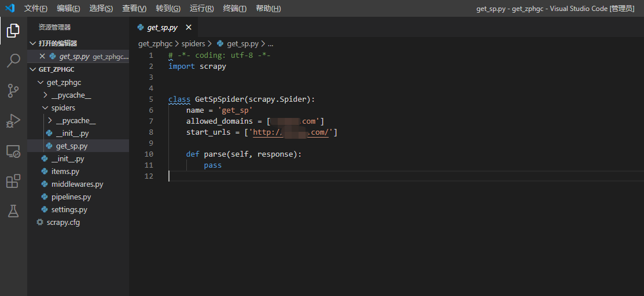Image resolution: width=644 pixels, height=296 pixels.
Task: Click Python icon beside settings.py
Action: click(x=45, y=209)
